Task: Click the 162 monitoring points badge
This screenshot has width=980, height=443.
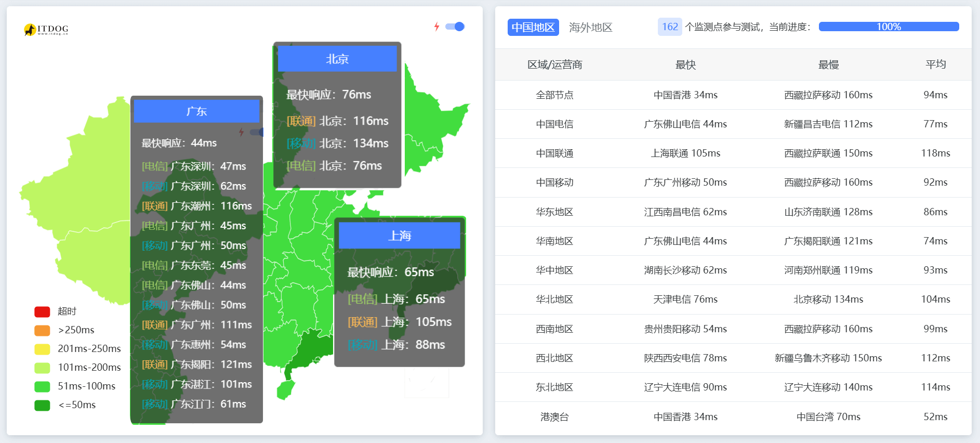Action: pos(669,27)
